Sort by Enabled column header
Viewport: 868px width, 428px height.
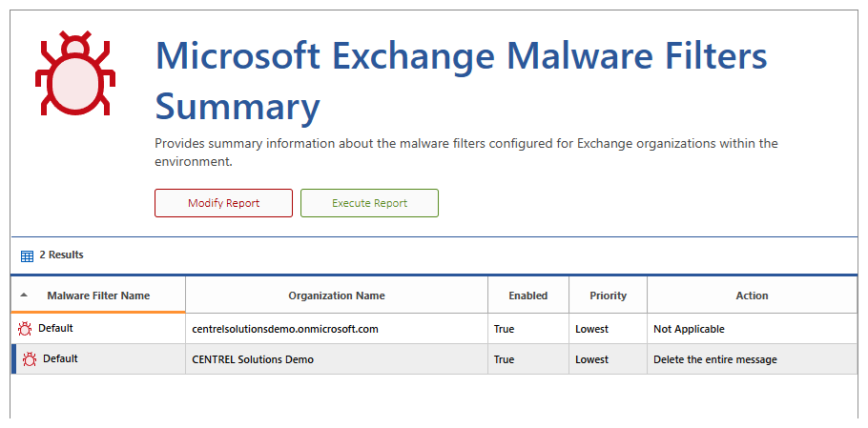tap(528, 296)
